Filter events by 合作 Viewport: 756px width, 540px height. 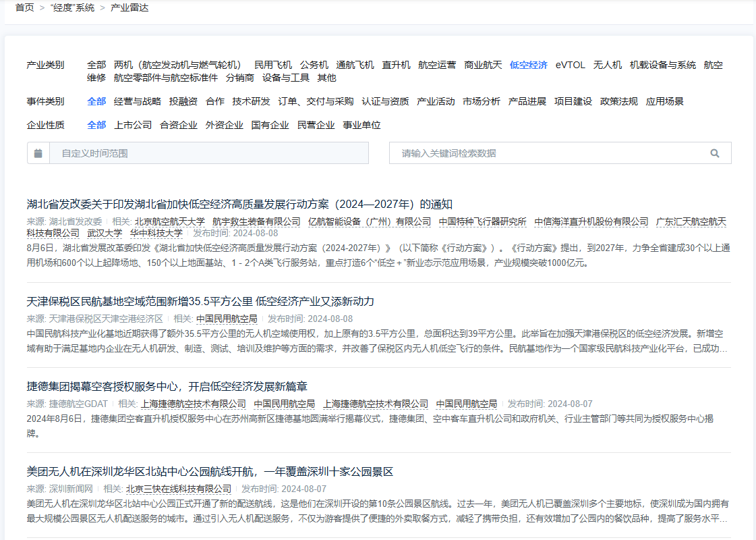(x=215, y=101)
